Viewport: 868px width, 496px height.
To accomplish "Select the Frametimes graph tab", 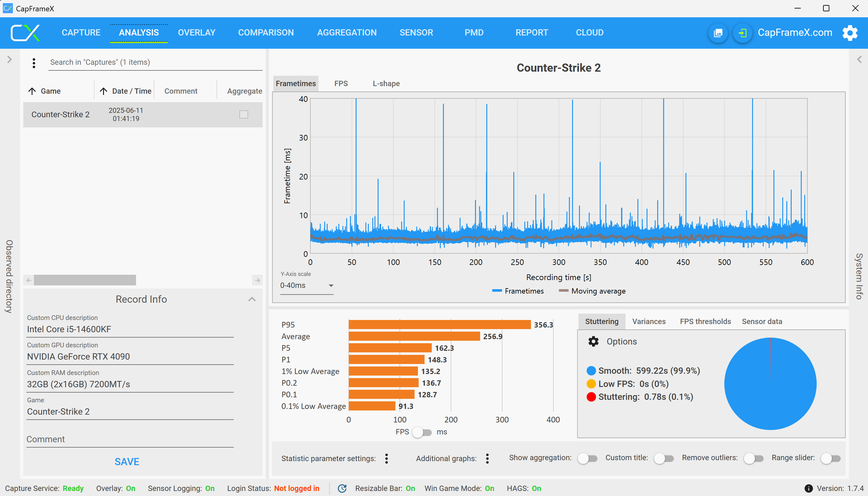I will click(x=296, y=84).
